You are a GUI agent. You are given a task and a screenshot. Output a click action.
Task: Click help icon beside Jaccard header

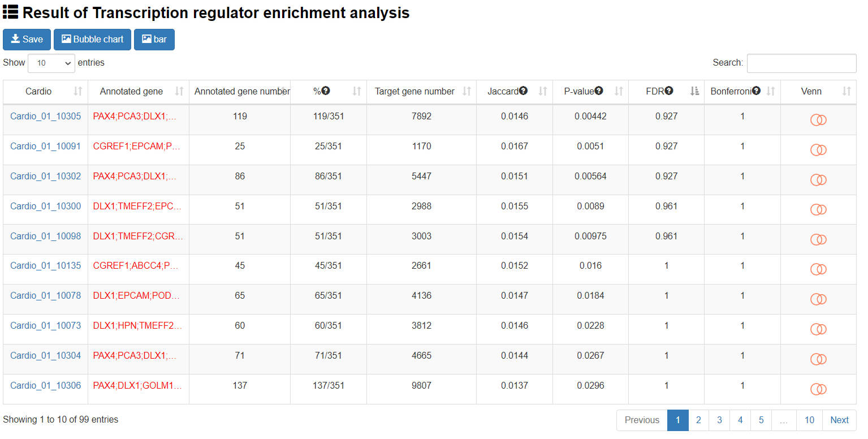523,91
